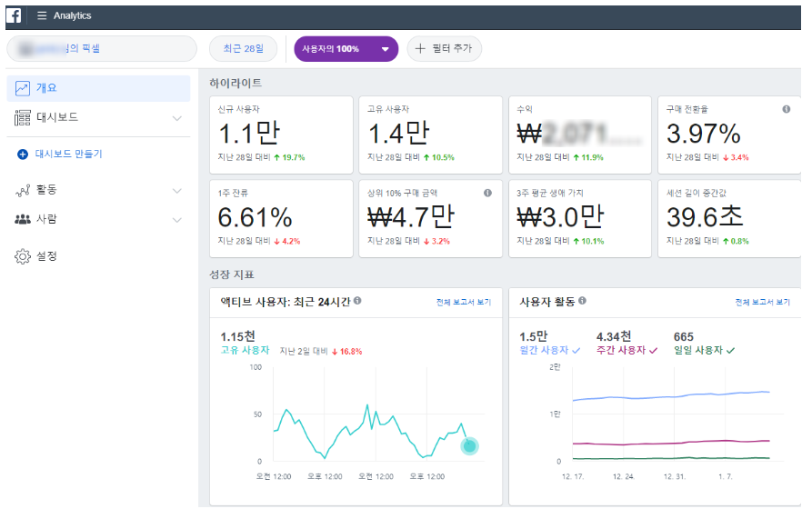
Task: Click the 하이라이트 section heading
Action: pyautogui.click(x=236, y=84)
